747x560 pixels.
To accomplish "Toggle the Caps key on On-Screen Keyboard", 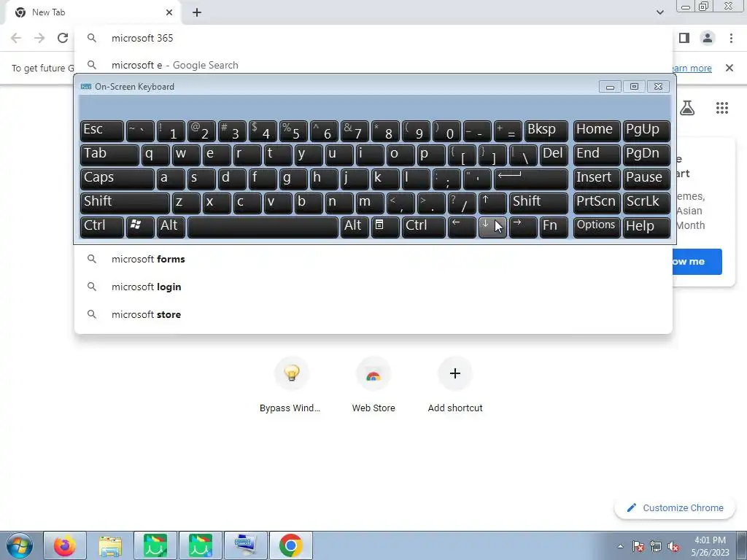I will pyautogui.click(x=117, y=179).
